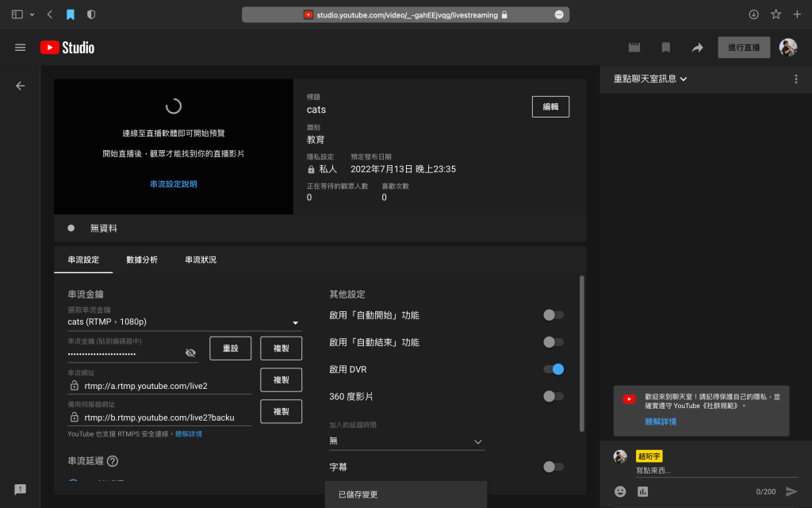Click the send feedback icon bottom left
Viewport: 812px width, 508px height.
[x=21, y=489]
